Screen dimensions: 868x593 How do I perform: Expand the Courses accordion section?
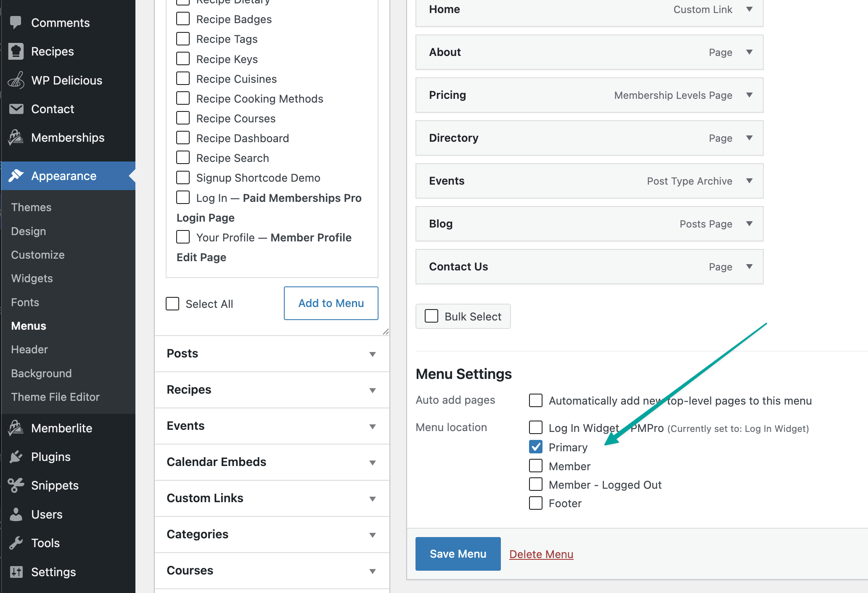click(x=272, y=571)
